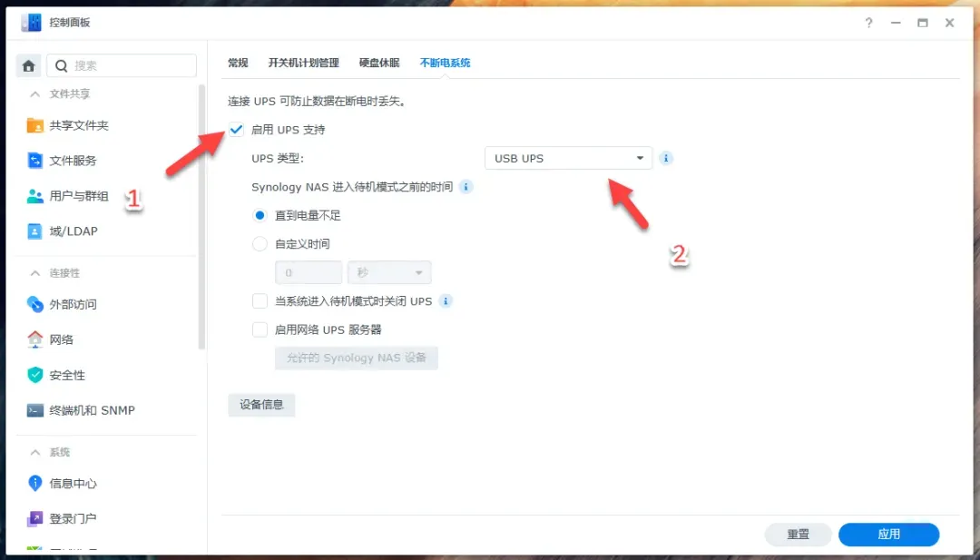Collapse the 文件共享 section
980x560 pixels.
[35, 93]
